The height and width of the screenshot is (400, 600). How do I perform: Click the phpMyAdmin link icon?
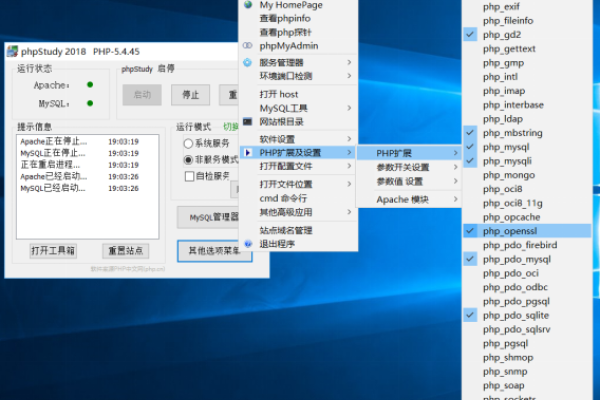(248, 46)
